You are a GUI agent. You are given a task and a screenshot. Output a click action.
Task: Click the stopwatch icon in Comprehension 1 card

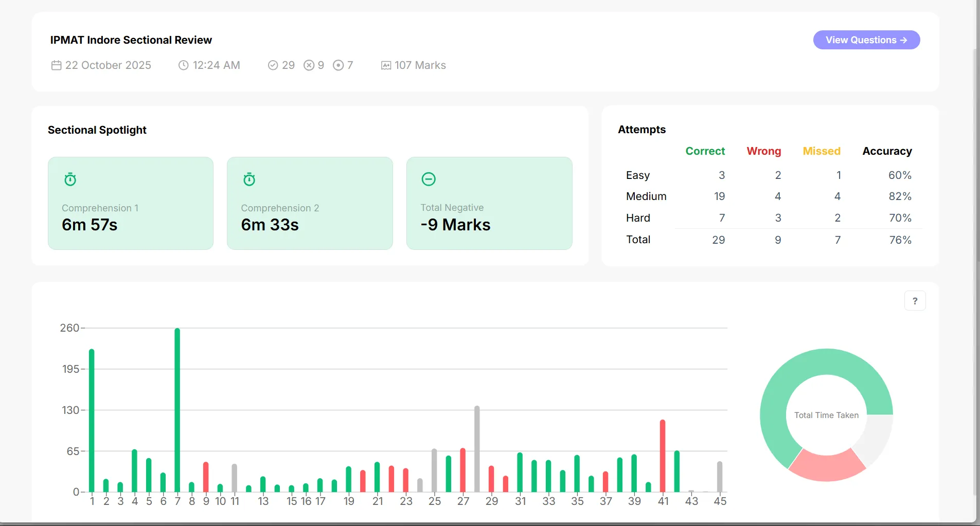pyautogui.click(x=70, y=179)
